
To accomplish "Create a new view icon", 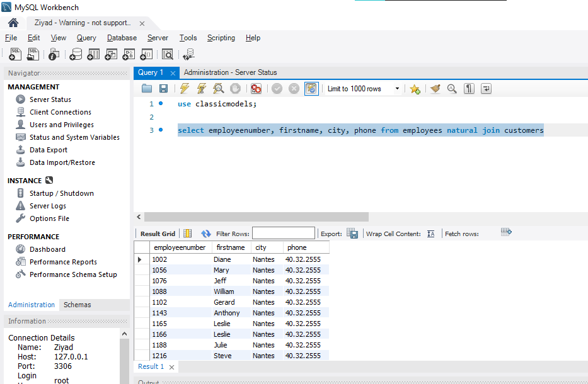I will coord(111,54).
